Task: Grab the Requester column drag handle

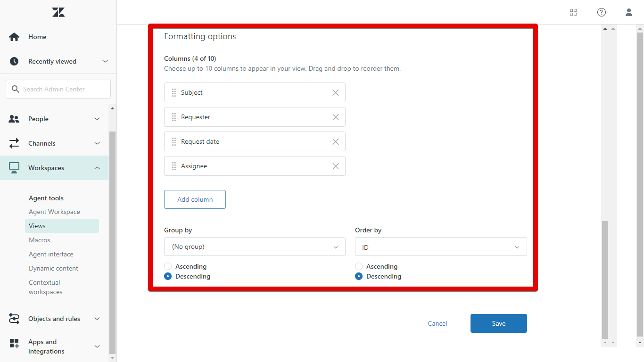Action: 174,117
